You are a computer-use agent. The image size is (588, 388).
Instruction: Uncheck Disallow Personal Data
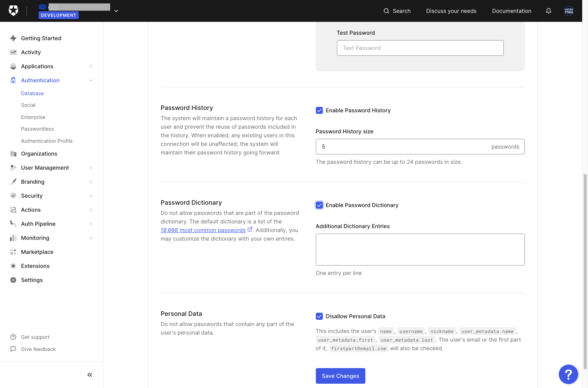tap(319, 316)
